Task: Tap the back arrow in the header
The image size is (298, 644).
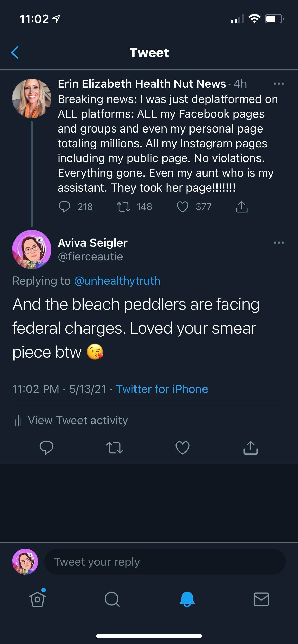Action: [x=15, y=53]
